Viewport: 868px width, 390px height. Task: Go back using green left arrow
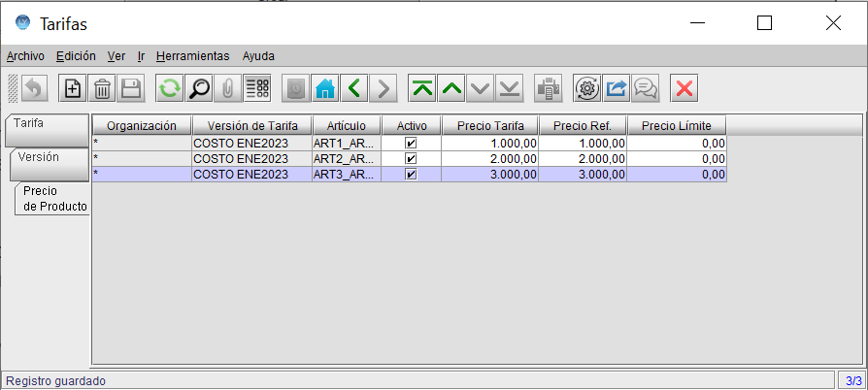click(354, 88)
